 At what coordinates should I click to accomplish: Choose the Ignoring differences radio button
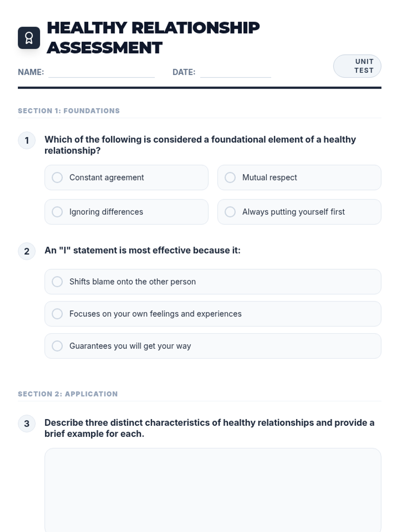(x=57, y=212)
